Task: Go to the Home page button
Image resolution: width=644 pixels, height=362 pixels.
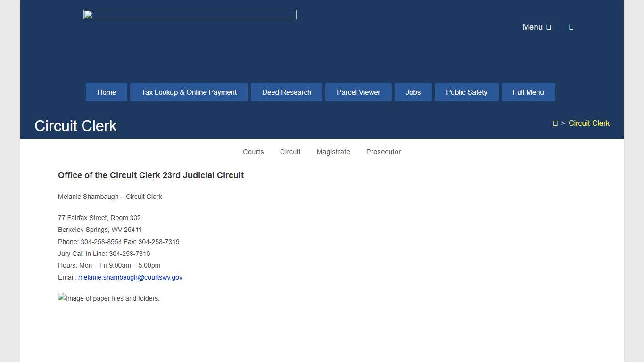Action: coord(107,92)
